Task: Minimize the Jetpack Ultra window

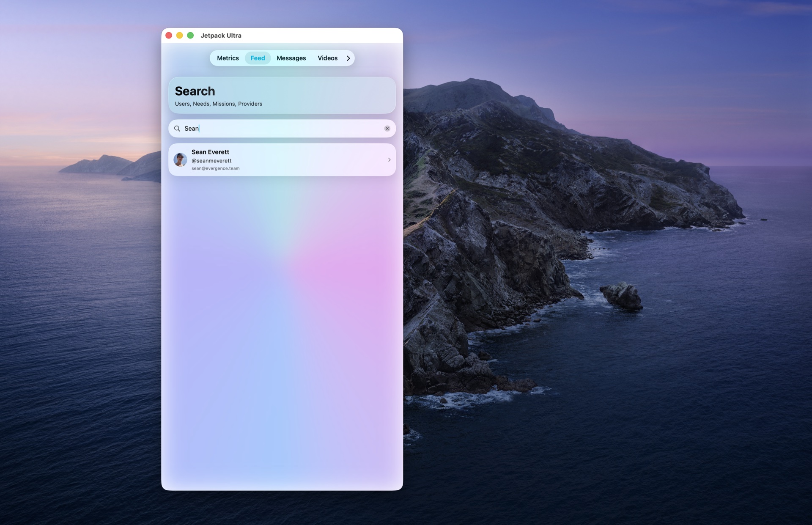Action: pos(179,36)
